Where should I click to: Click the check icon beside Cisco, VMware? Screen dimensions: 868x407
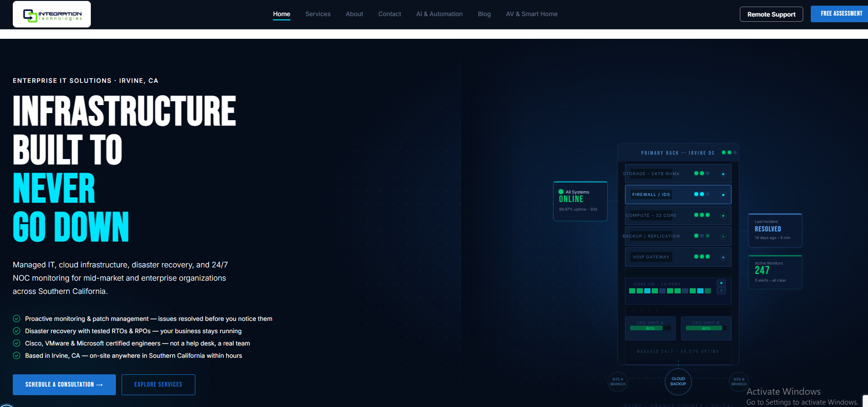17,343
